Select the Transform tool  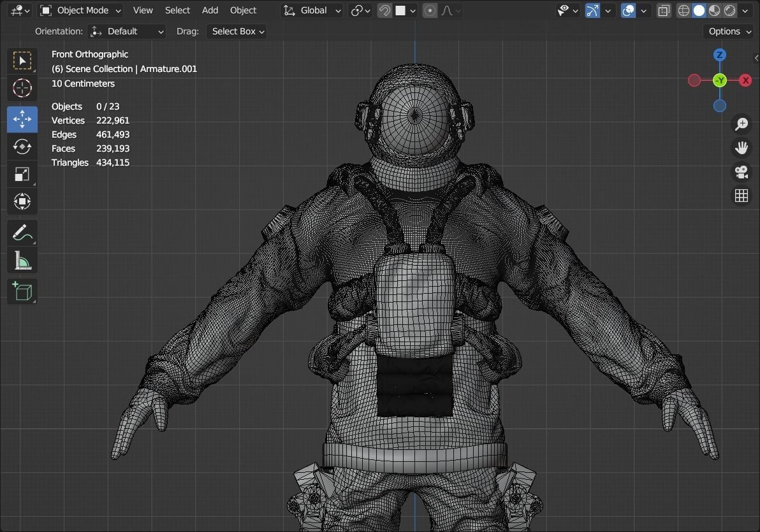[x=22, y=201]
